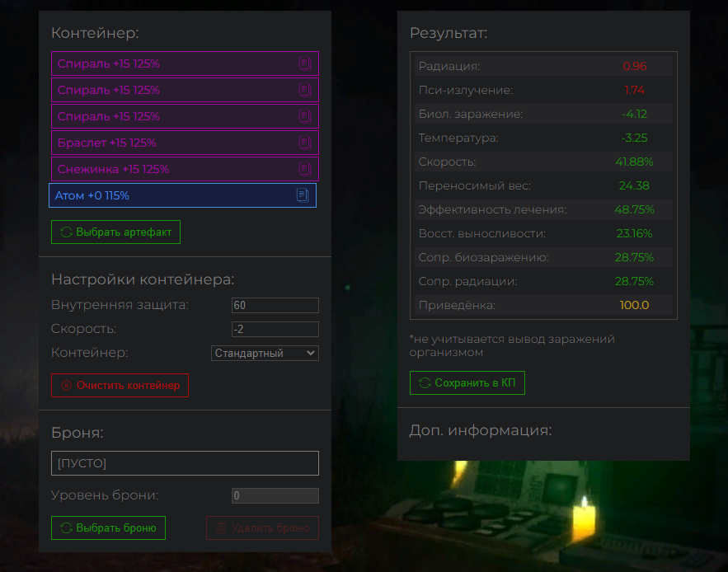Open the Контейнер type dropdown
728x572 pixels.
pyautogui.click(x=265, y=354)
